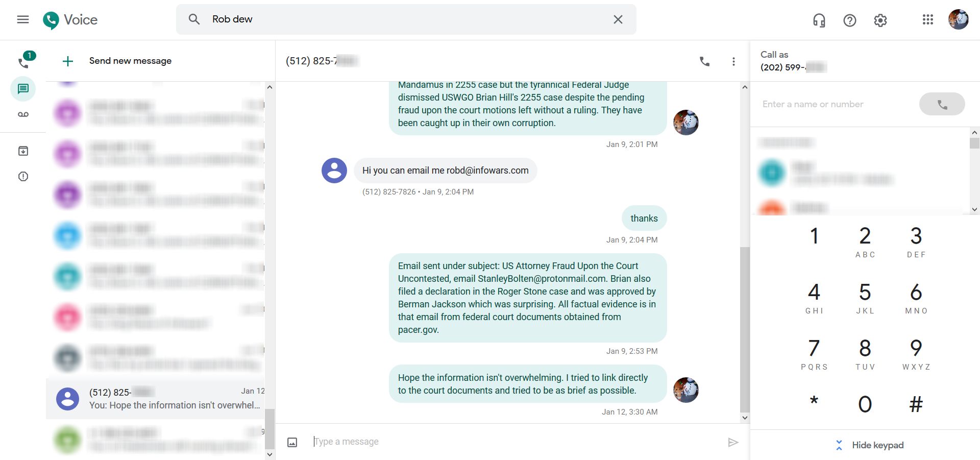This screenshot has width=980, height=460.
Task: Open conversation more options menu
Action: [733, 61]
